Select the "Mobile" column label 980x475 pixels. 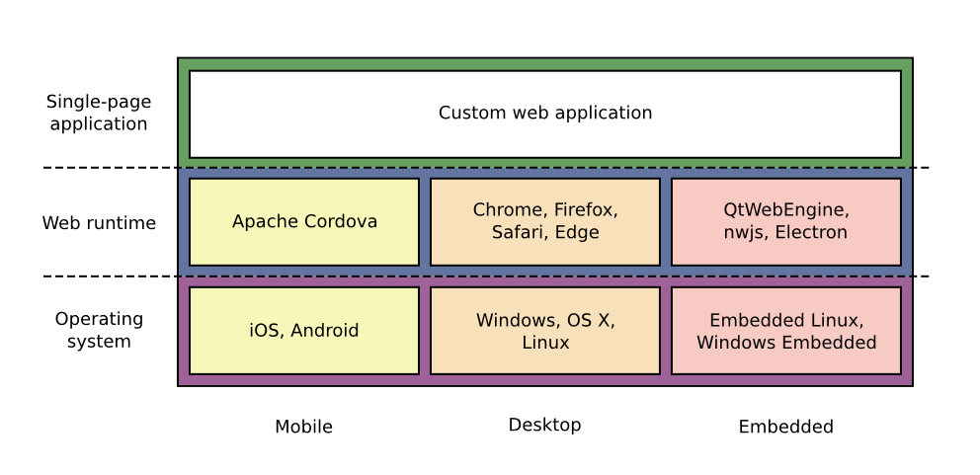303,427
